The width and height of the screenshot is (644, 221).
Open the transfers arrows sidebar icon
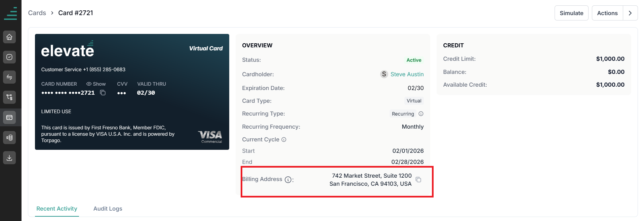click(x=9, y=77)
